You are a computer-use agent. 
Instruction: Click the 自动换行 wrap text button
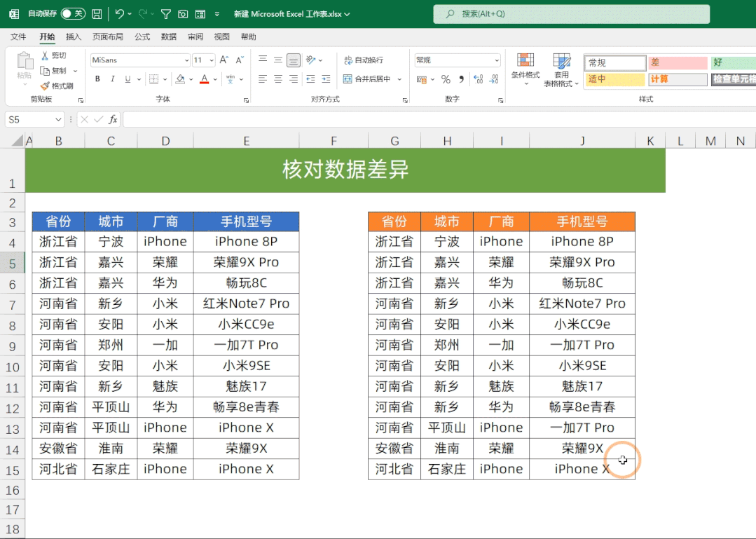pyautogui.click(x=364, y=60)
